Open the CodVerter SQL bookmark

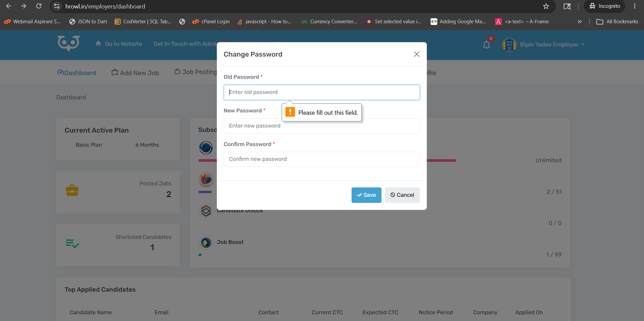(x=143, y=22)
